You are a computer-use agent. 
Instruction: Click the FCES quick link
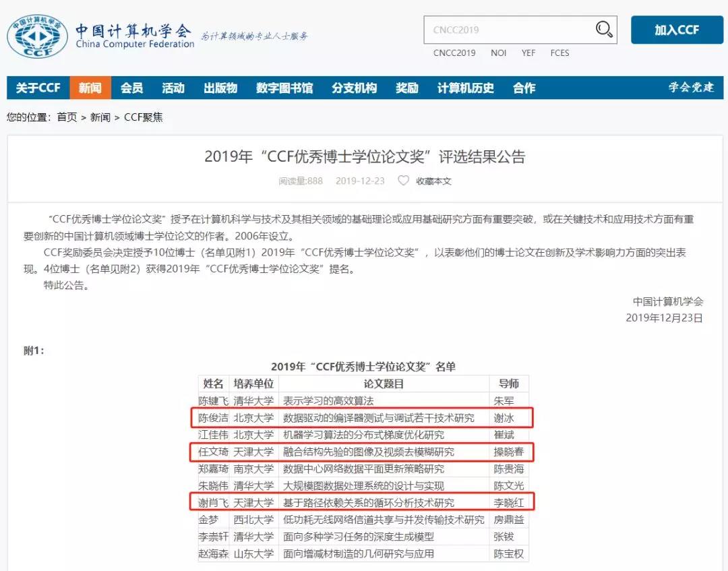(559, 53)
